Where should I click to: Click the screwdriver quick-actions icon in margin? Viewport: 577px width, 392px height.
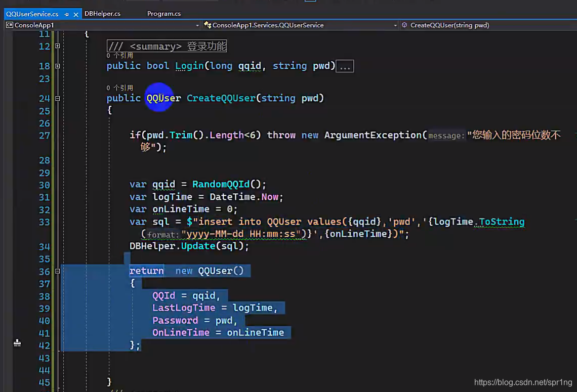click(17, 343)
